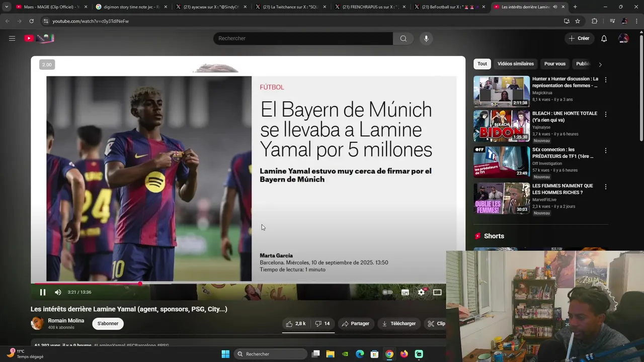Click the search magnifier button
The width and height of the screenshot is (644, 362).
click(x=403, y=38)
